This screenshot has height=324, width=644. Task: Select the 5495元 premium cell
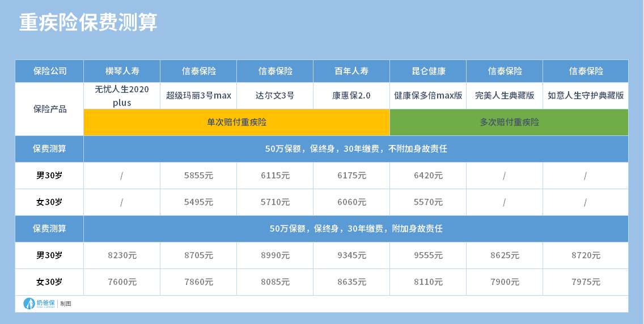click(x=198, y=202)
